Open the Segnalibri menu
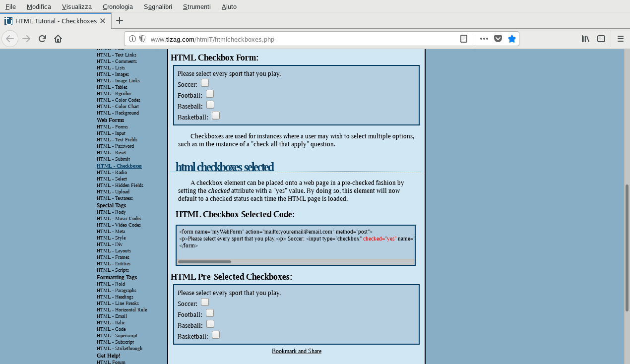 point(158,6)
